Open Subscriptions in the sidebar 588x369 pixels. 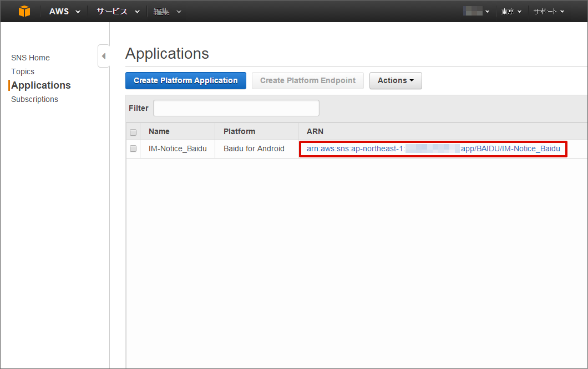coord(34,99)
